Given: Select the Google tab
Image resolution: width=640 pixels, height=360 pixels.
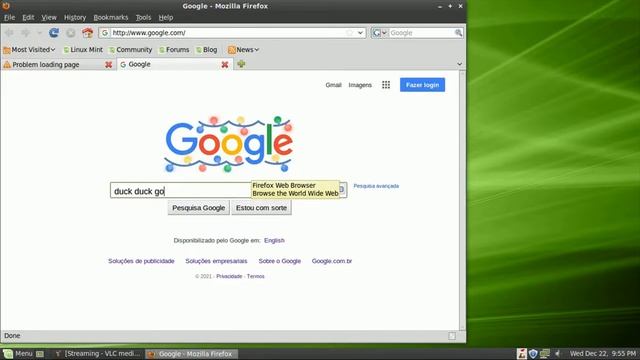Looking at the screenshot, I should (x=175, y=64).
